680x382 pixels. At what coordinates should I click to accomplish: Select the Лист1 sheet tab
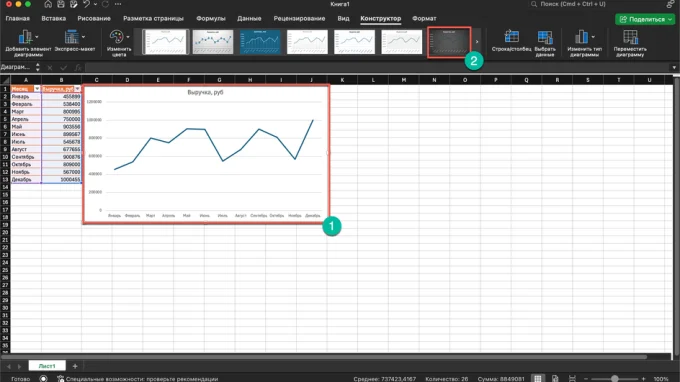tap(47, 366)
